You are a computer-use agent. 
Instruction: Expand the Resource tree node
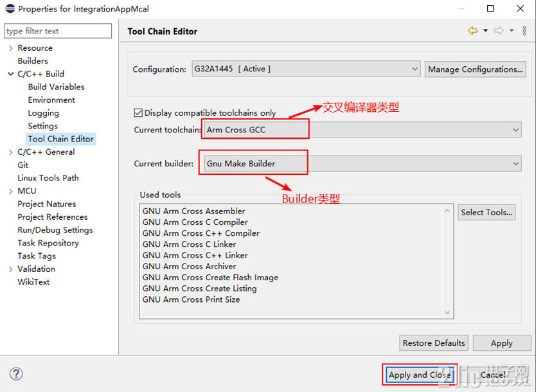[11, 48]
